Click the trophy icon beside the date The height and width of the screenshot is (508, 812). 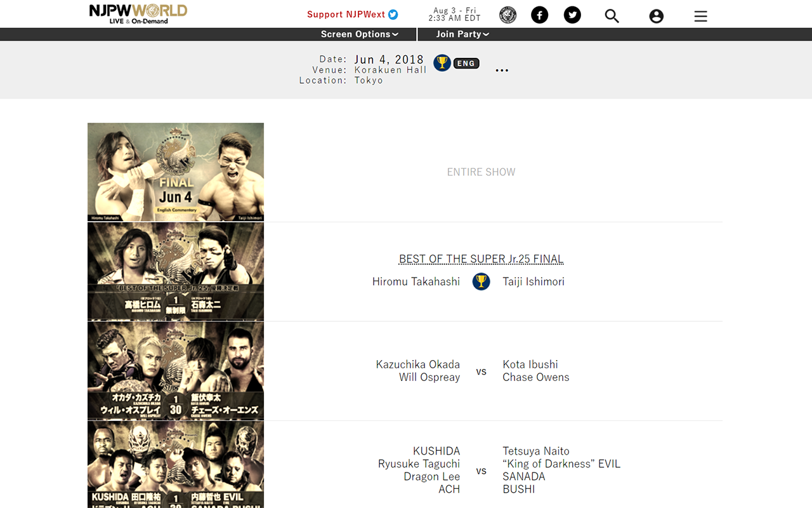pyautogui.click(x=442, y=63)
